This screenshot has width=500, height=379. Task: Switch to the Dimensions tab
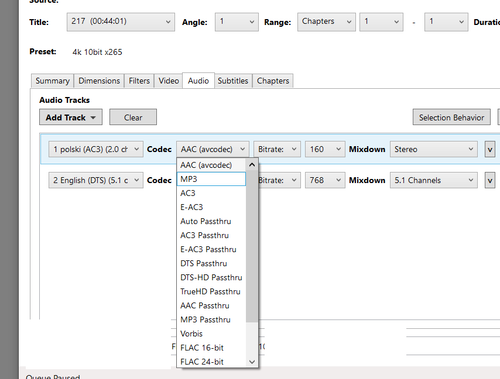(x=99, y=81)
